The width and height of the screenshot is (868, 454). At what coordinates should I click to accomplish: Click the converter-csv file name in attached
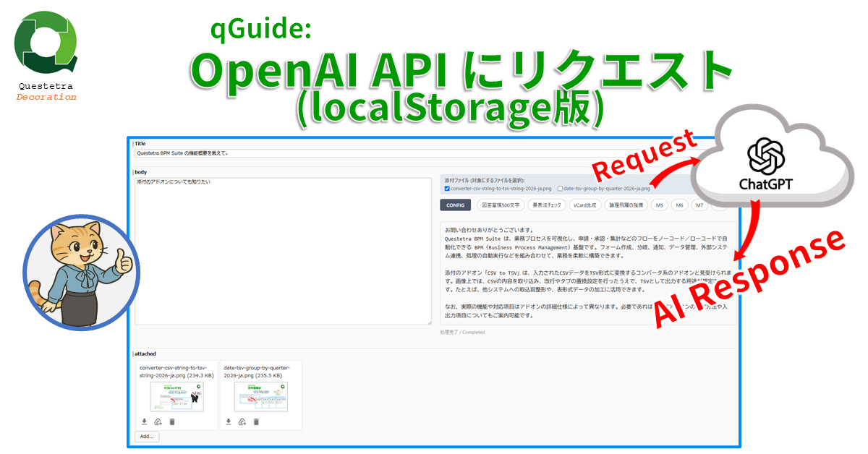coord(176,372)
